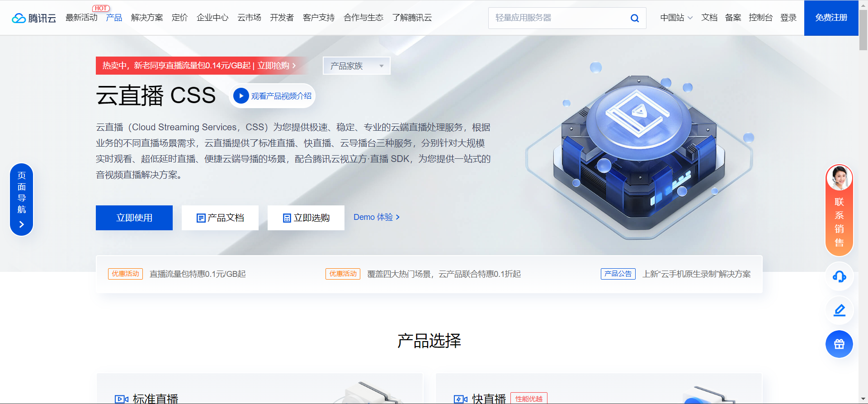Click the scrollbar down arrow
The width and height of the screenshot is (868, 404).
[863, 399]
